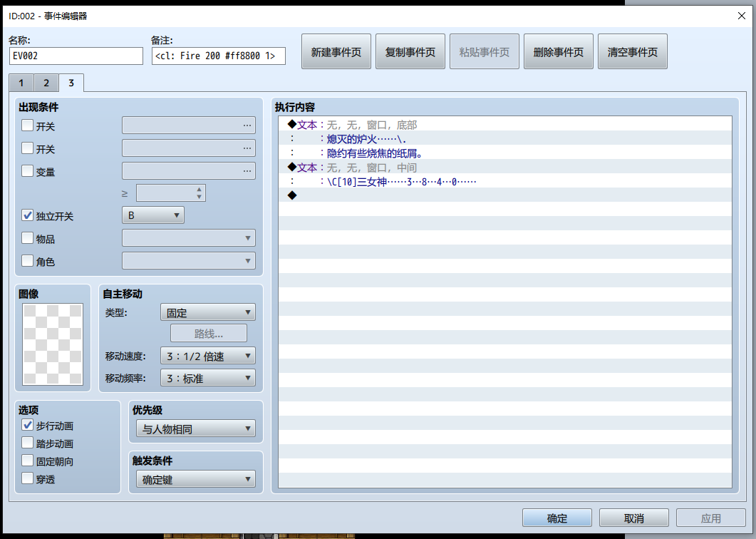The height and width of the screenshot is (539, 756).
Task: Cancel with the 取消 button
Action: [634, 518]
